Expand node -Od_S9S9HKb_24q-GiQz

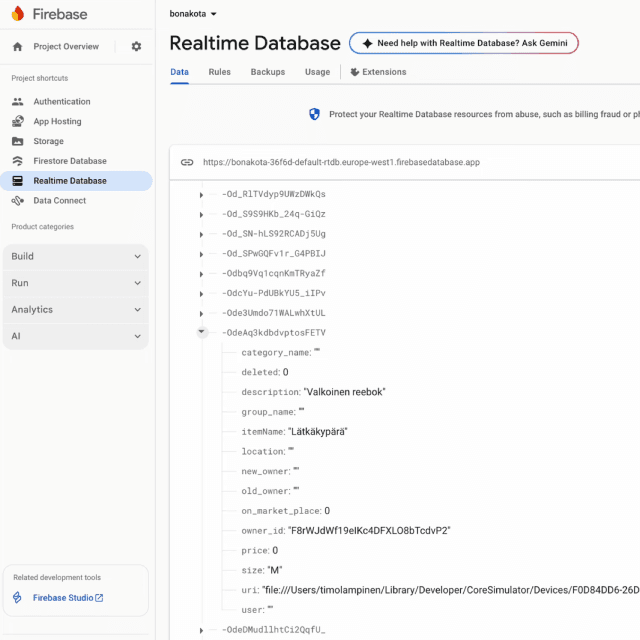click(201, 215)
